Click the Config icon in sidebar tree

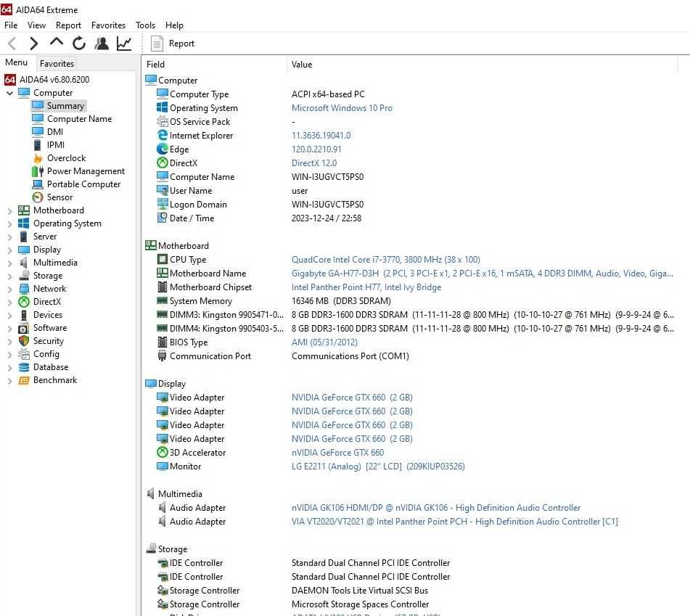click(x=24, y=354)
